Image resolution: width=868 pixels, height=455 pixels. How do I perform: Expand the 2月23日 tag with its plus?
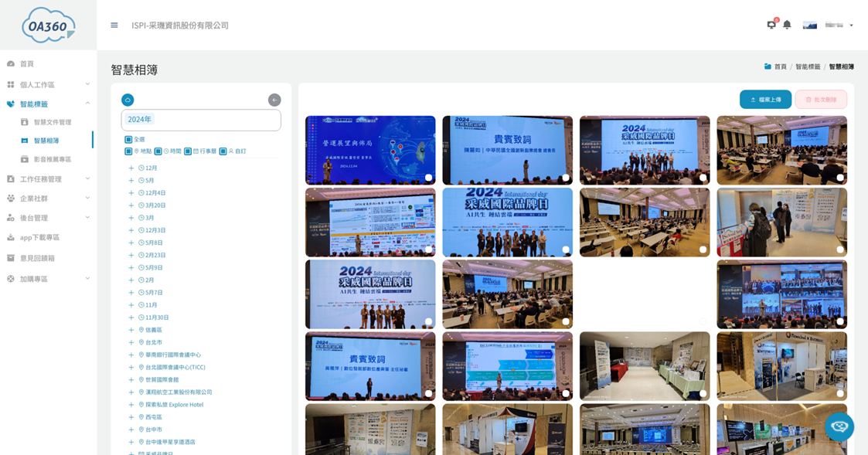(x=131, y=255)
